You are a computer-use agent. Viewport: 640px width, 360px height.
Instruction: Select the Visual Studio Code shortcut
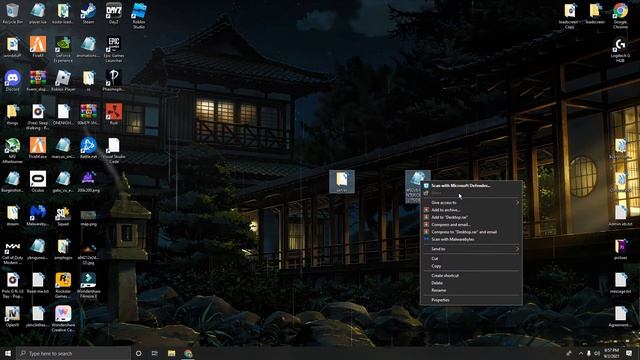tap(113, 150)
